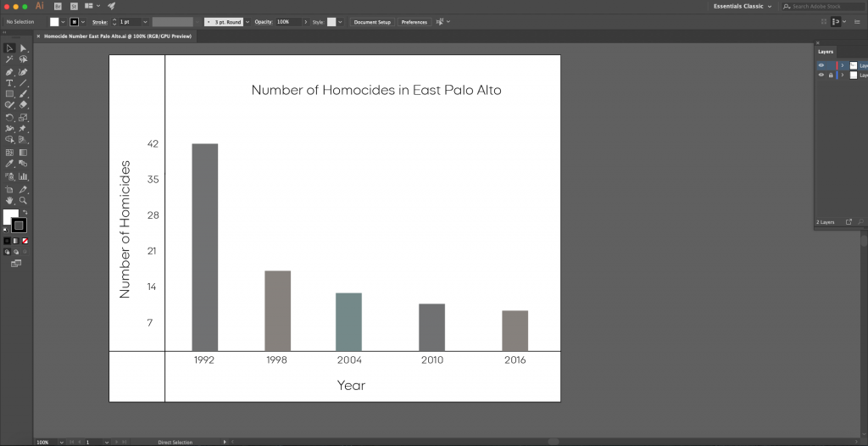Image resolution: width=868 pixels, height=446 pixels.
Task: Unlock the second layer via lock icon
Action: click(831, 75)
